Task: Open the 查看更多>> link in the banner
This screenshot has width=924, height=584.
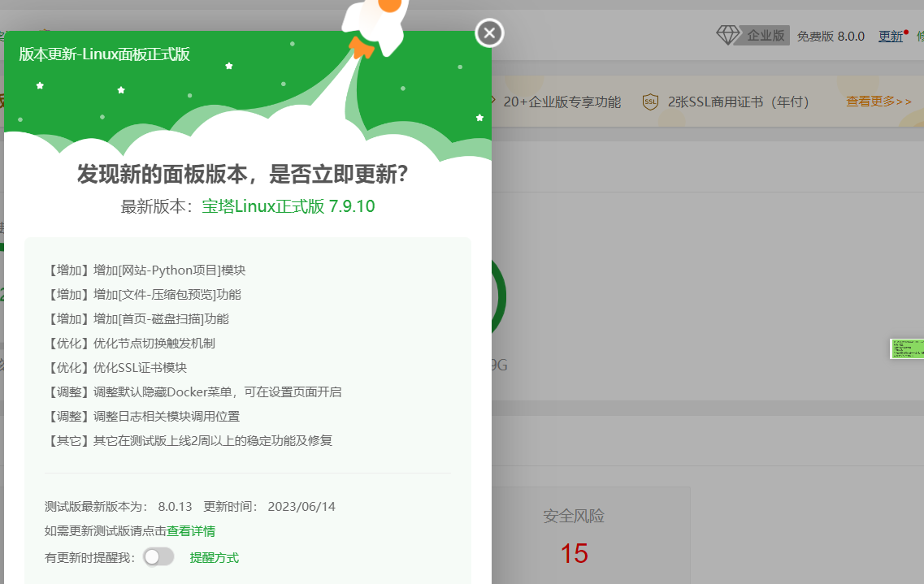Action: pyautogui.click(x=878, y=102)
